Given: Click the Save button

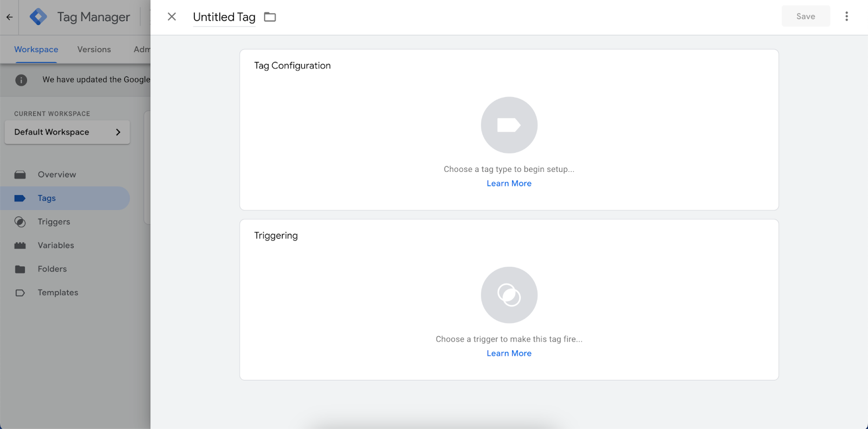Looking at the screenshot, I should coord(806,16).
